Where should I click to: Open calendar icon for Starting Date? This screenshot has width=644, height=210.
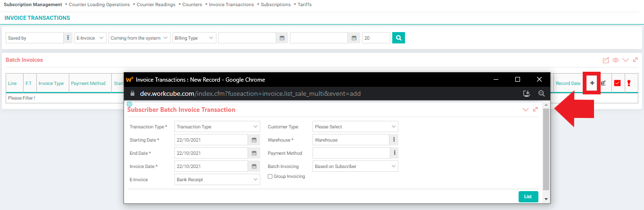(x=254, y=140)
